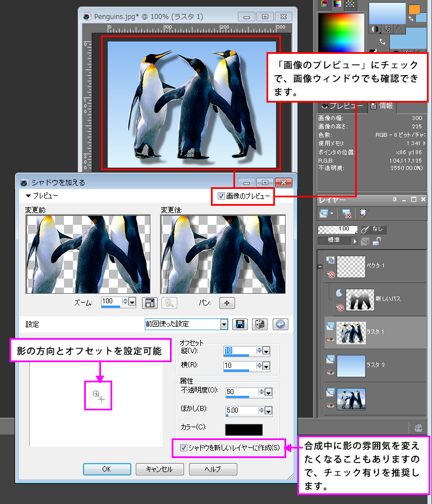
Task: Click the 変更後 preview image
Action: 223,255
